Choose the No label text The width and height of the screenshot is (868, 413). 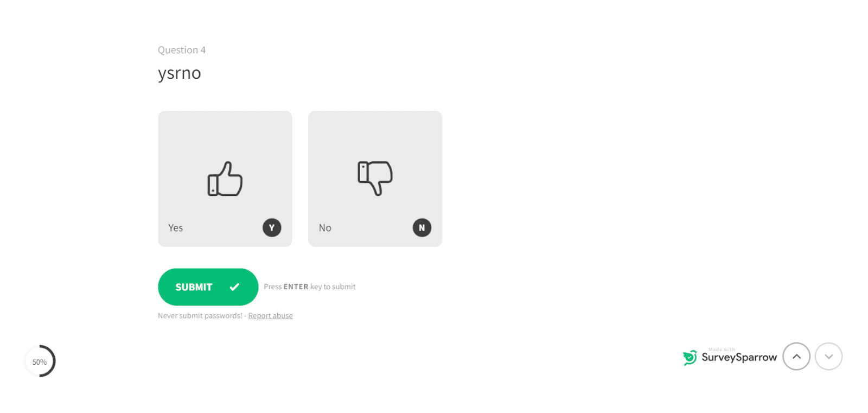click(x=325, y=228)
